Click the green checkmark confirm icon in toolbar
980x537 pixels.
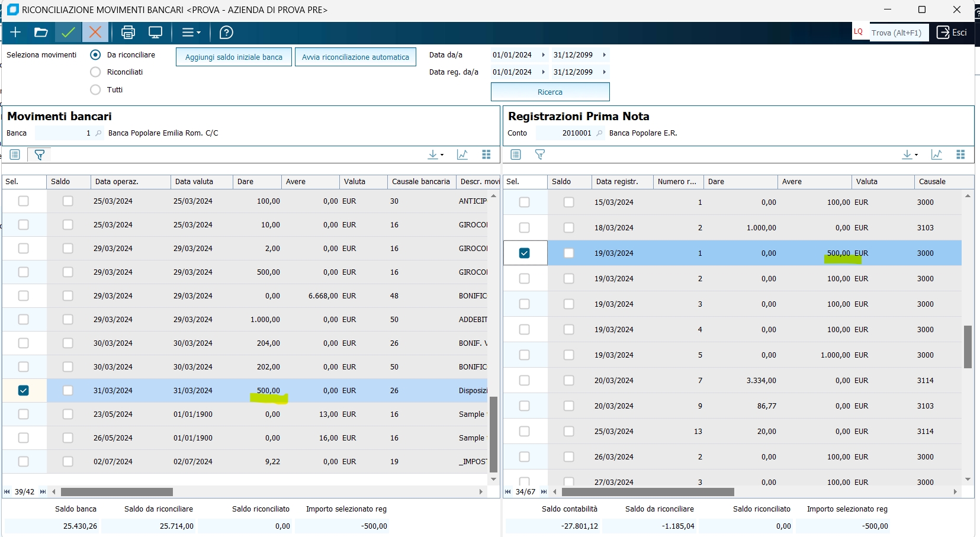coord(68,33)
